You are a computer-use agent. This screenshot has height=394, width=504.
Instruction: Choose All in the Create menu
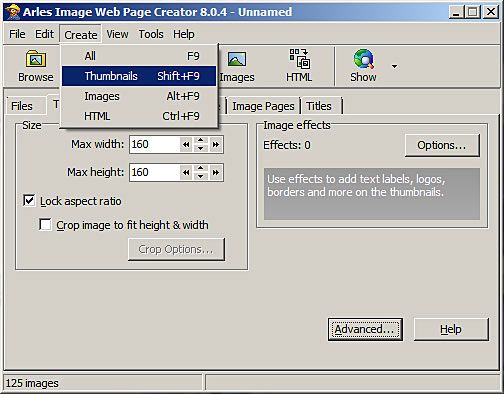pos(139,56)
